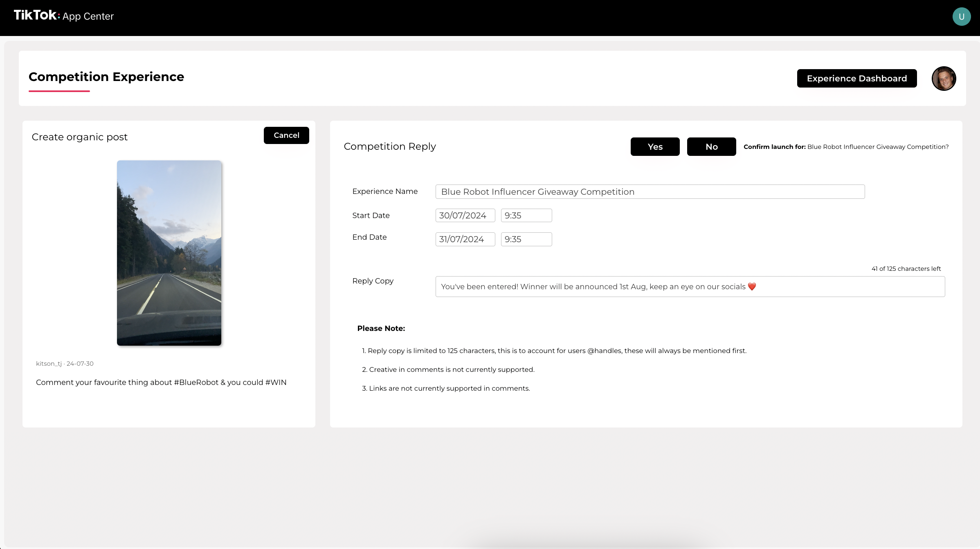Open the teal U user avatar
The width and height of the screenshot is (980, 549).
(961, 17)
